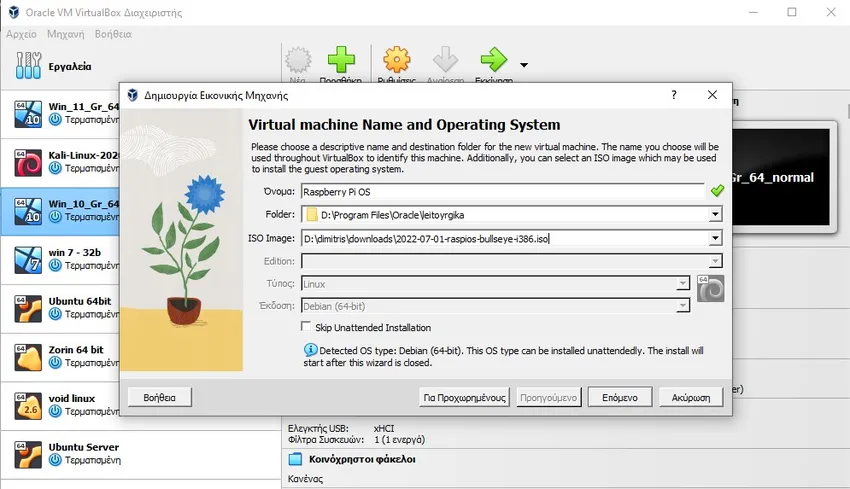Click the green checkmark next to the name field
This screenshot has height=489, width=850.
[x=717, y=190]
